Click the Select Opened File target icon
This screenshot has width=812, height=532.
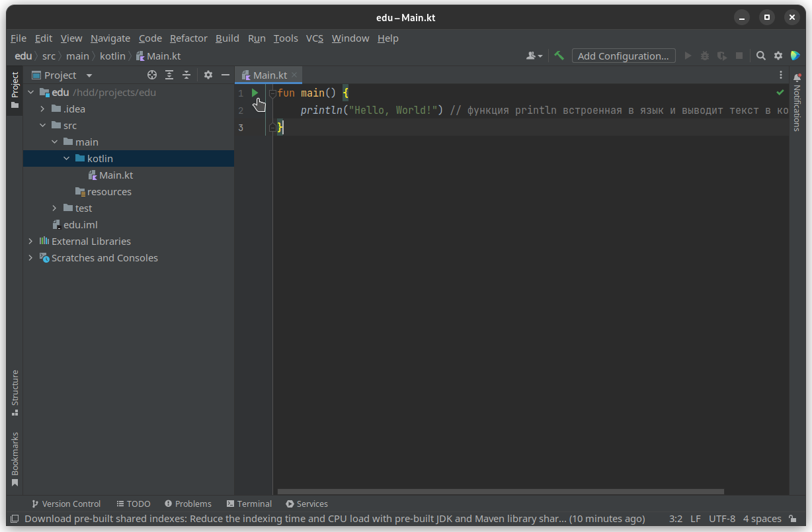click(152, 75)
